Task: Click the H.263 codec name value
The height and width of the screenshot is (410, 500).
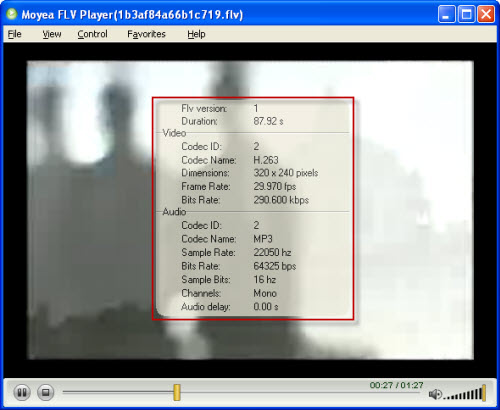Action: point(266,160)
